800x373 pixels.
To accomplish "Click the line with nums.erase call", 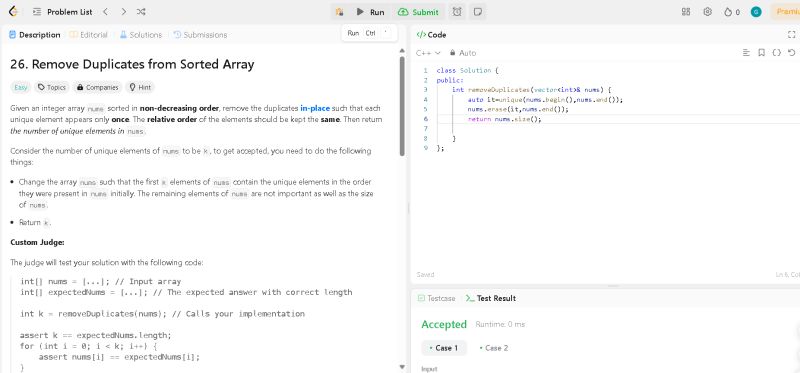I will pyautogui.click(x=518, y=109).
